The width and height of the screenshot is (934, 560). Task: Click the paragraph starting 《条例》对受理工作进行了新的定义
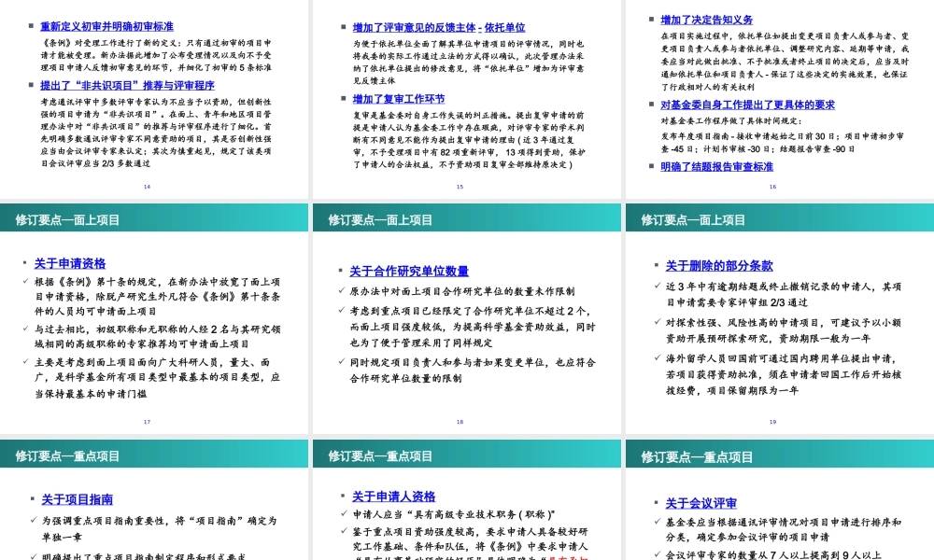pos(156,55)
